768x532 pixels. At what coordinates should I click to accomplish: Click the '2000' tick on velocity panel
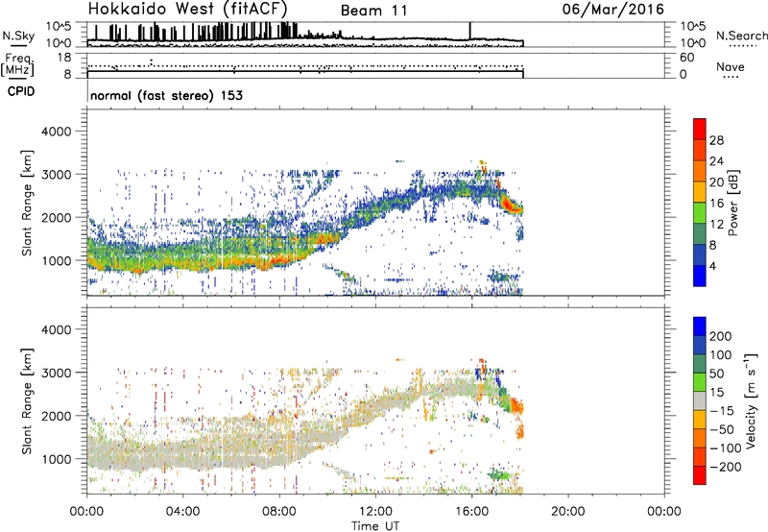pos(56,416)
